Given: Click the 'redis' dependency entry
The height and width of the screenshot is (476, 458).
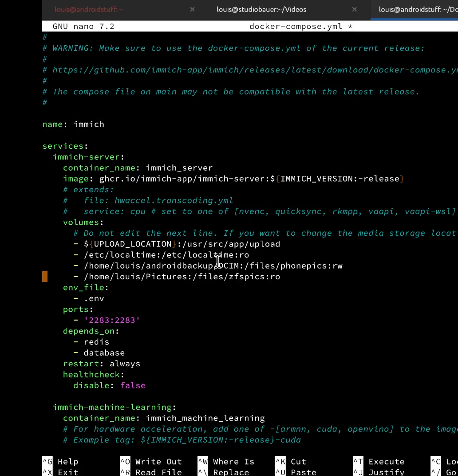Looking at the screenshot, I should 91,342.
